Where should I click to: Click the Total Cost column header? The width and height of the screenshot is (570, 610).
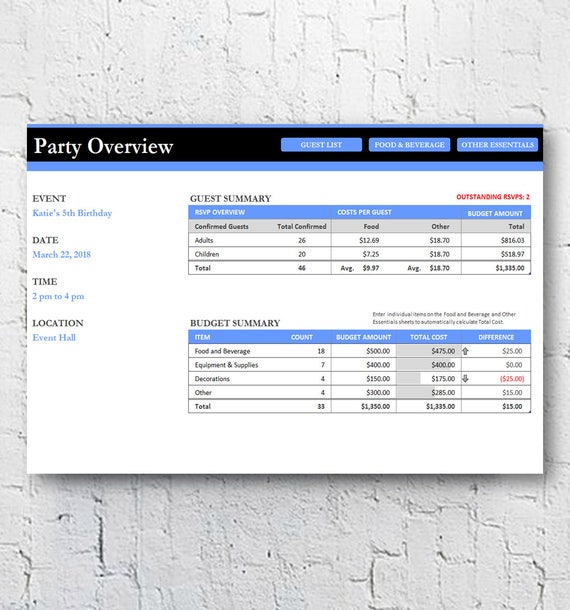[429, 337]
